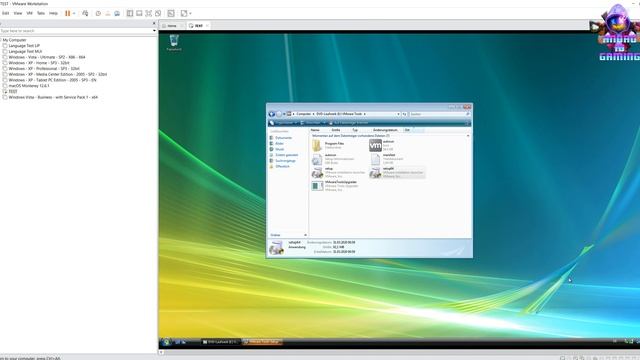The height and width of the screenshot is (360, 640).
Task: Open the View menu
Action: pos(18,13)
